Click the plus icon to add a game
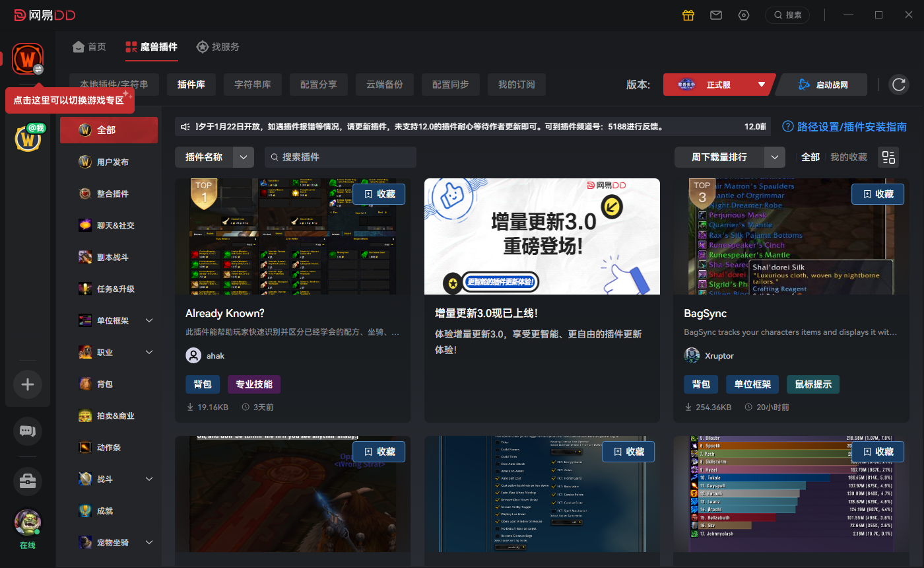Image resolution: width=924 pixels, height=568 pixels. click(x=28, y=384)
